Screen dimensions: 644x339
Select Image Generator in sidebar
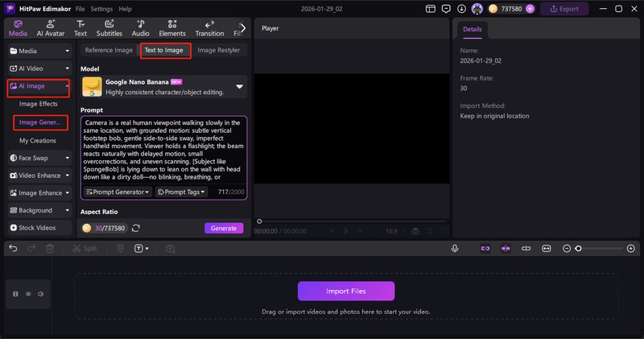coord(39,122)
